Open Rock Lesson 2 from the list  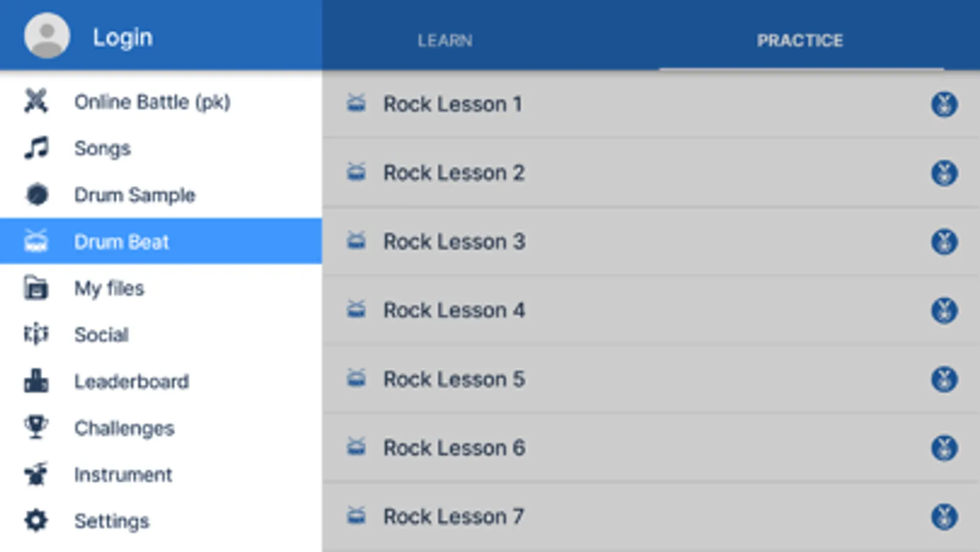coord(454,173)
